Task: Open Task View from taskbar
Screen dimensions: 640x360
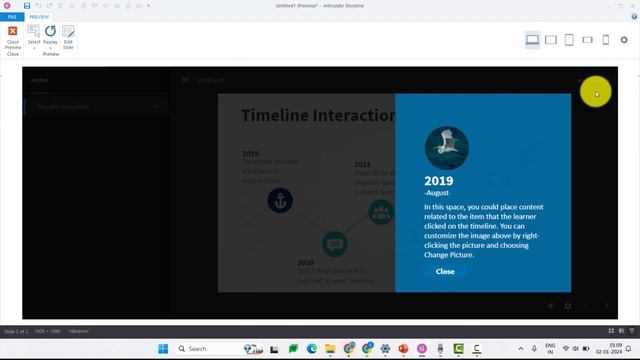Action: click(x=274, y=349)
